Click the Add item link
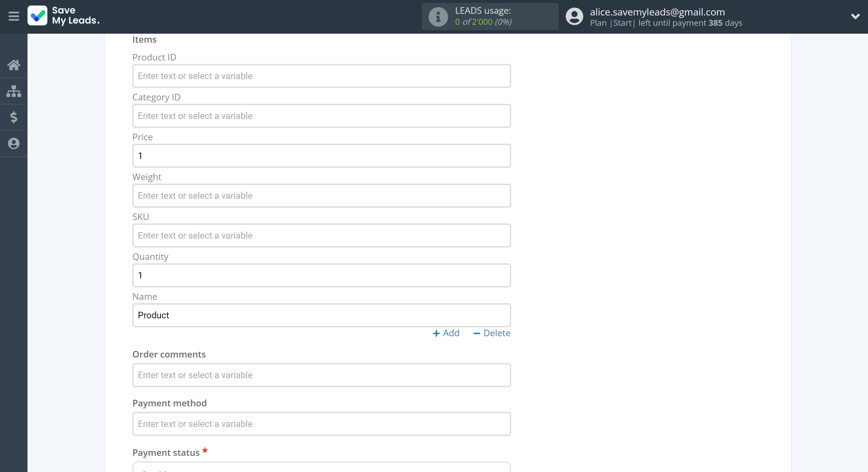Viewport: 868px width, 472px height. tap(446, 333)
